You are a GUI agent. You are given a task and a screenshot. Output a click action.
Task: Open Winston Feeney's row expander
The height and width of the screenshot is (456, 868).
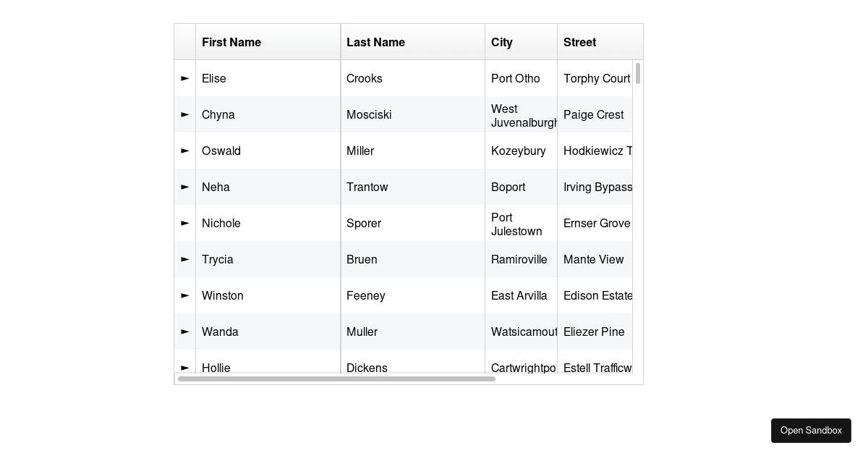coord(184,295)
